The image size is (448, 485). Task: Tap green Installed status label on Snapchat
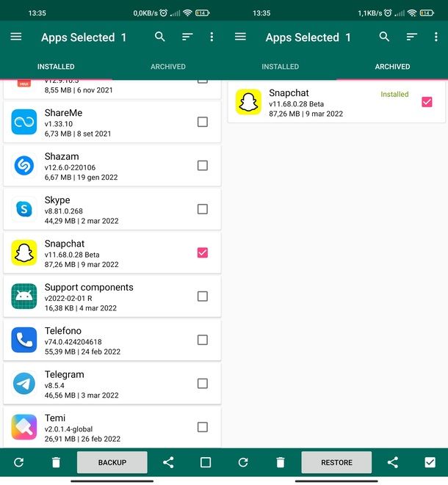point(394,95)
